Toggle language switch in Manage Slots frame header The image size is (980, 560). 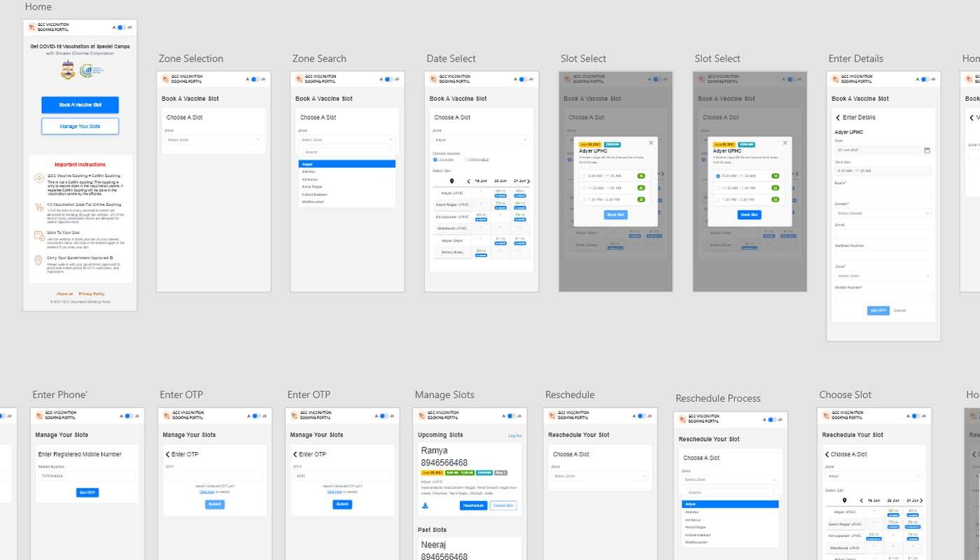(511, 416)
